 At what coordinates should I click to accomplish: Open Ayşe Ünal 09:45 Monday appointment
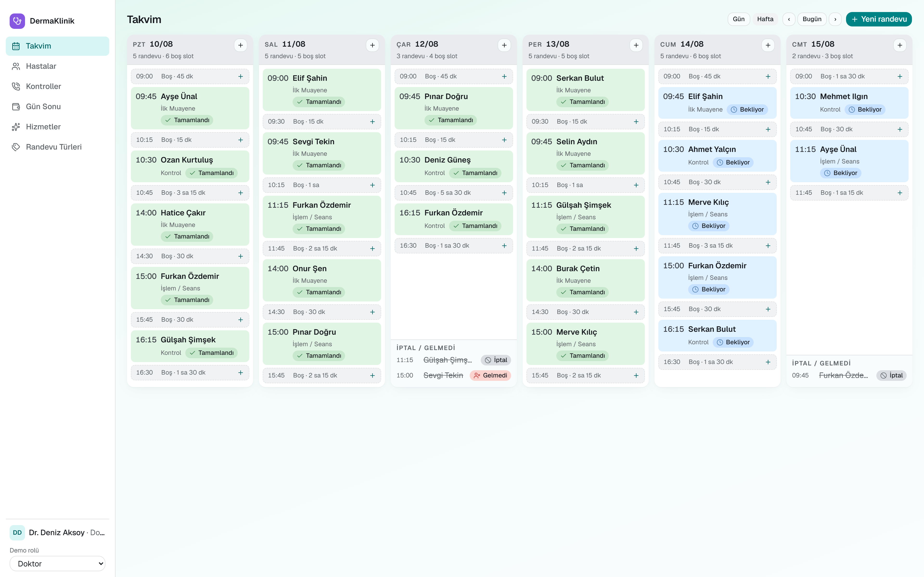[x=190, y=108]
